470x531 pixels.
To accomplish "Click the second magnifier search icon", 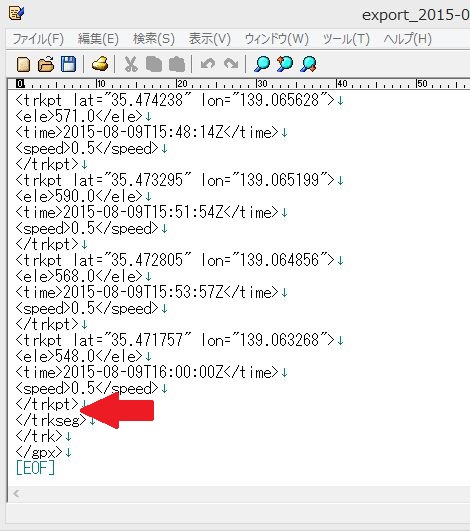I will 285,64.
